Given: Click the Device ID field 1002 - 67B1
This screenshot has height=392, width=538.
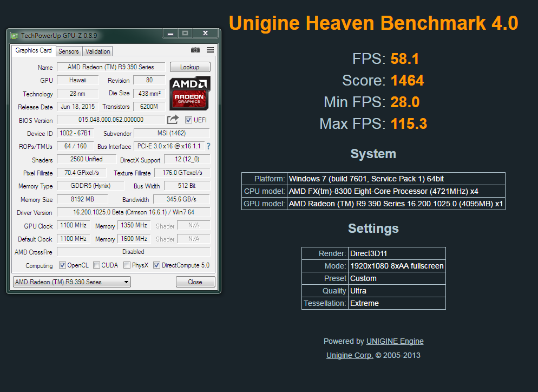Looking at the screenshot, I should [x=75, y=133].
